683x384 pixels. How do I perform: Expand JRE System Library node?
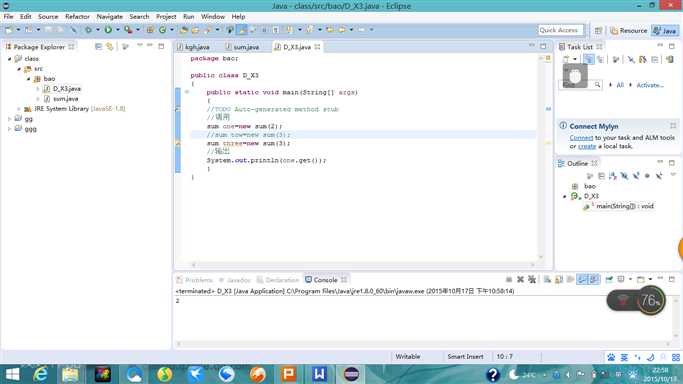click(19, 109)
